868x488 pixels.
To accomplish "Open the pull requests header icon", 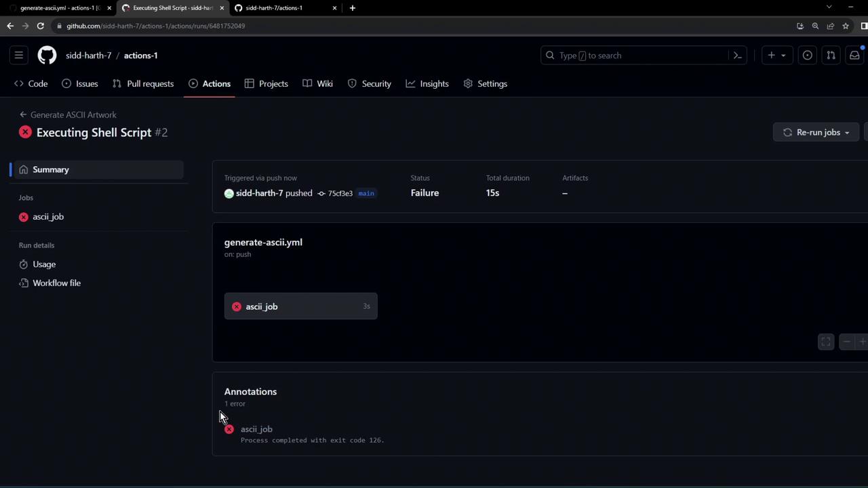I will click(x=831, y=56).
